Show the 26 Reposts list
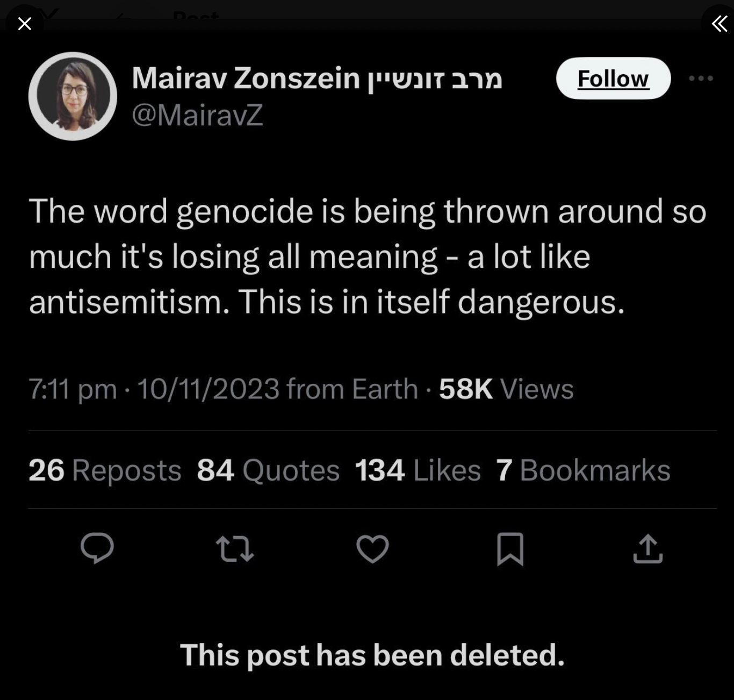The image size is (734, 700). click(x=105, y=470)
